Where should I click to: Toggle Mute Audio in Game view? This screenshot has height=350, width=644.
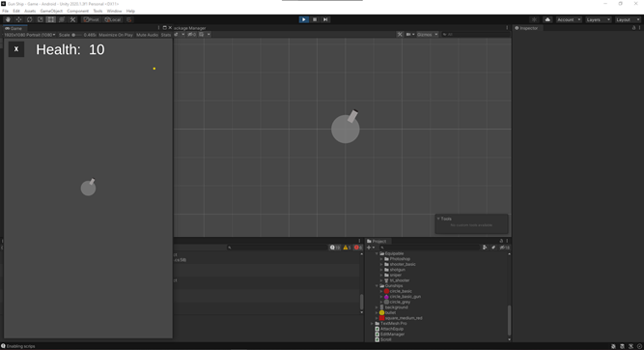click(x=147, y=35)
